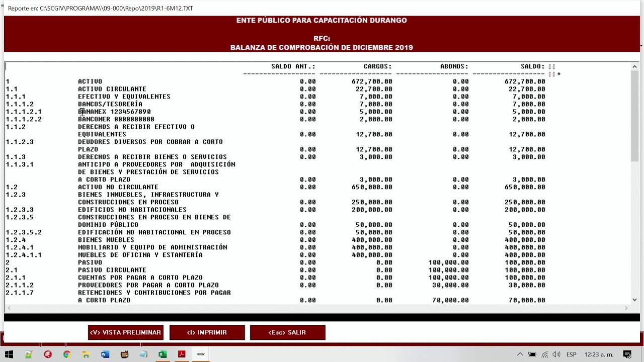Screen dimensions: 644x362
Task: Launch Google Chrome from the taskbar
Action: click(66, 354)
